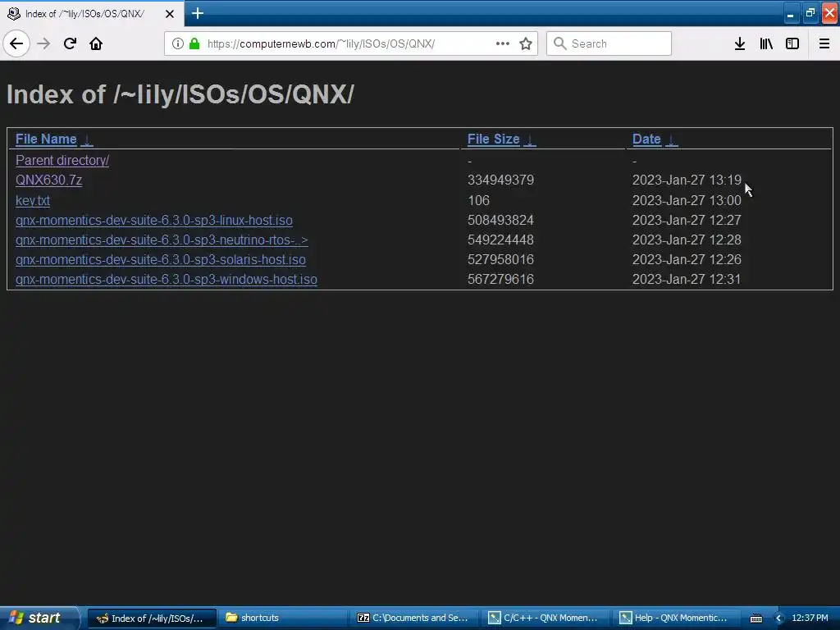840x630 pixels.
Task: Click the forward navigation arrow
Action: click(x=44, y=43)
